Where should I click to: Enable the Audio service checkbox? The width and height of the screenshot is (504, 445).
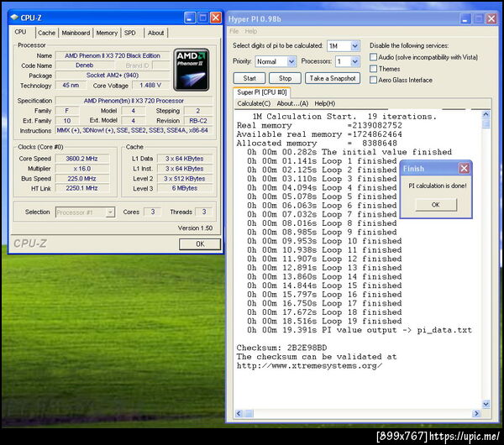[x=374, y=57]
